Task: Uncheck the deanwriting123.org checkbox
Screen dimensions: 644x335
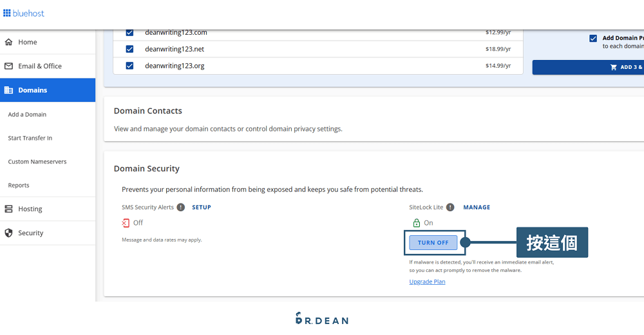Action: (x=129, y=66)
